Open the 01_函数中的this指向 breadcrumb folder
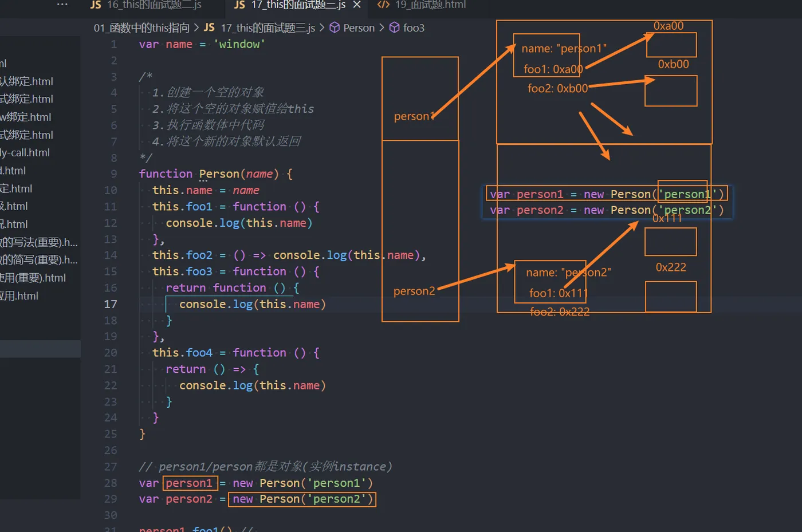 point(141,27)
